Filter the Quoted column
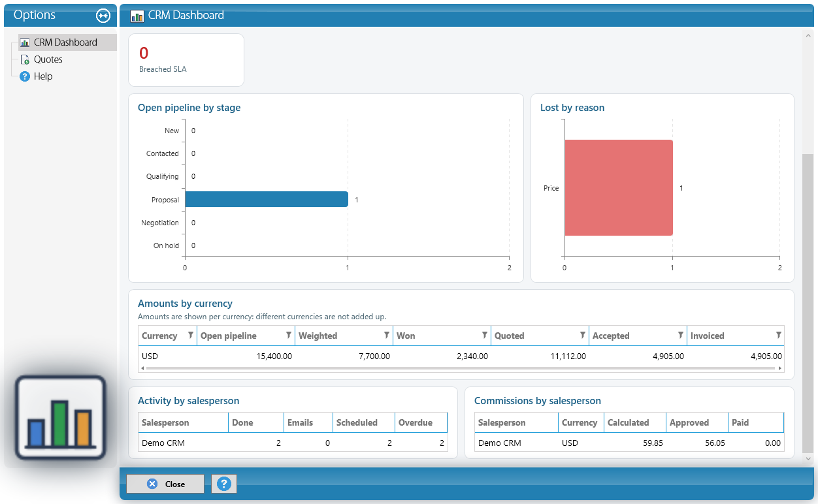 pos(583,335)
